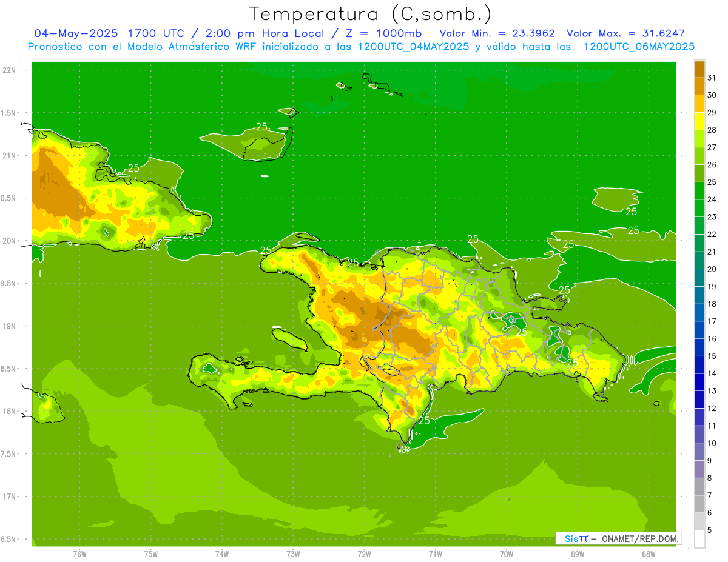
Task: Click the teal legend swatch between 19 and 20
Action: coord(699,278)
